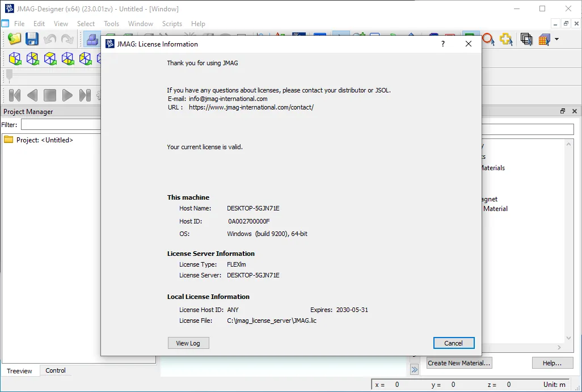The width and height of the screenshot is (582, 392).
Task: Click the x coordinate value field
Action: (x=397, y=385)
